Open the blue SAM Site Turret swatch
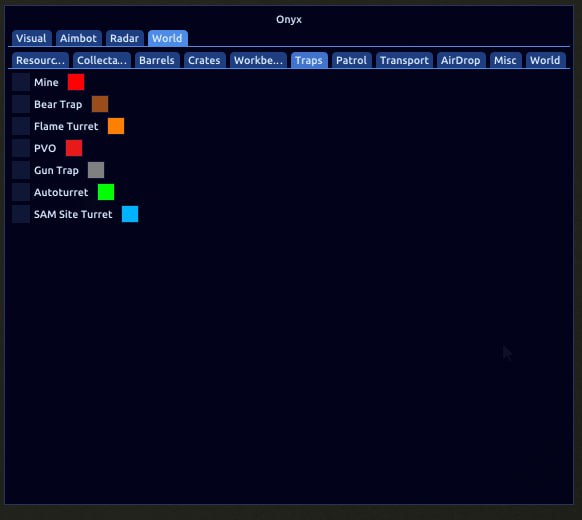This screenshot has width=582, height=520. pos(130,214)
